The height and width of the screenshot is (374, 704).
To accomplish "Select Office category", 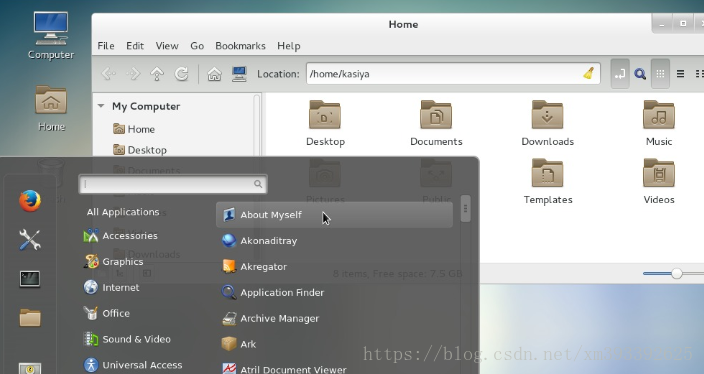I will pyautogui.click(x=107, y=313).
